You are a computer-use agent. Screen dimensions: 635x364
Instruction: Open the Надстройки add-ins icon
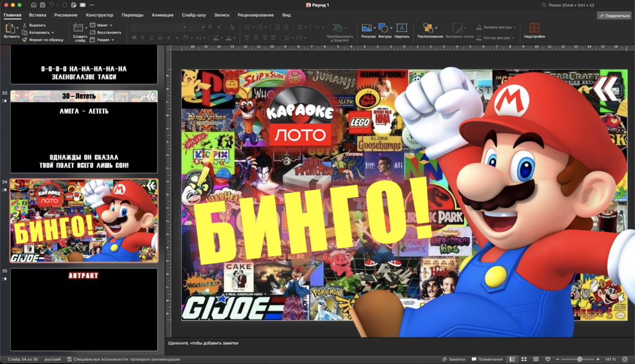pos(534,27)
